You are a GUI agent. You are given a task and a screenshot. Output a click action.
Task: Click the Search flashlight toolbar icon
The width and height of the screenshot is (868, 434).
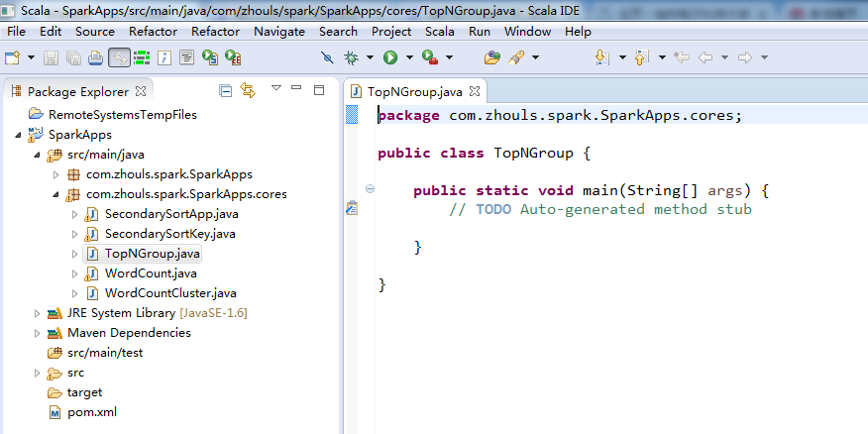pyautogui.click(x=516, y=57)
